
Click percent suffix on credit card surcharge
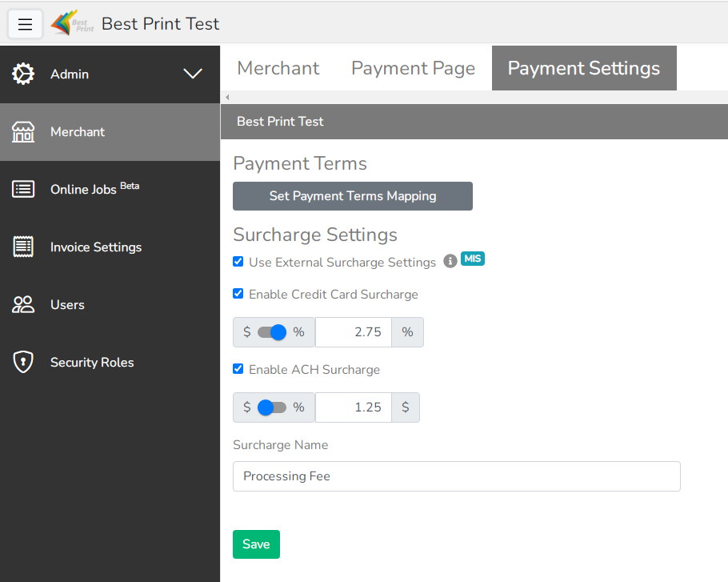408,332
